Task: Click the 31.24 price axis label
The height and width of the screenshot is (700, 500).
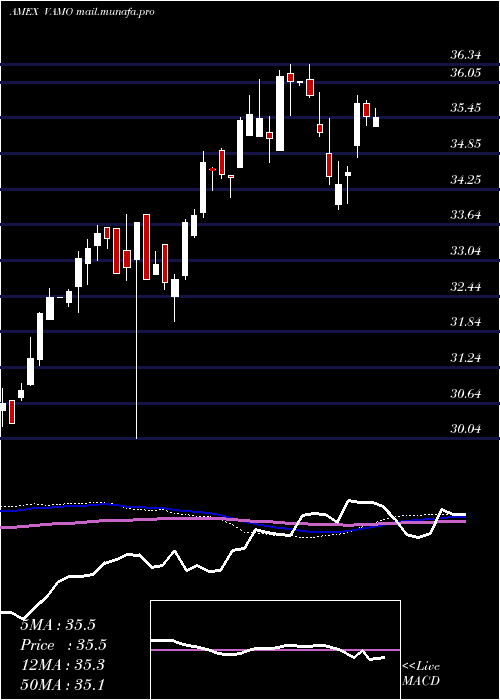Action: 465,358
